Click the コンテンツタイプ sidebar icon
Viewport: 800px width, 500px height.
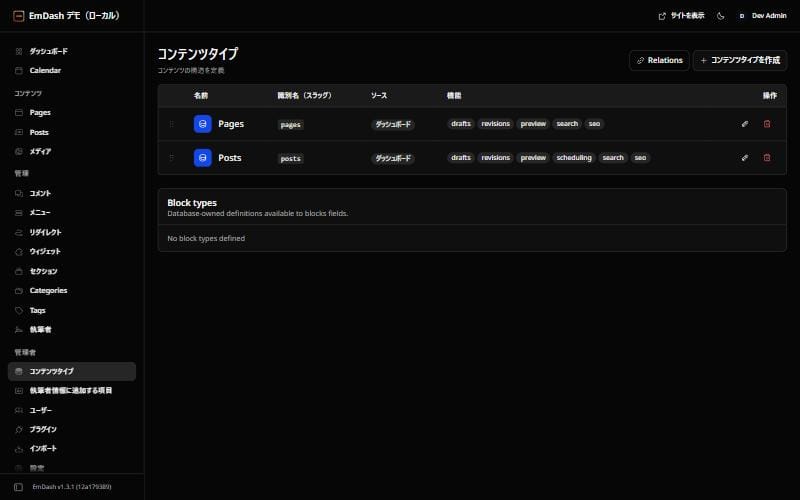[x=19, y=371]
